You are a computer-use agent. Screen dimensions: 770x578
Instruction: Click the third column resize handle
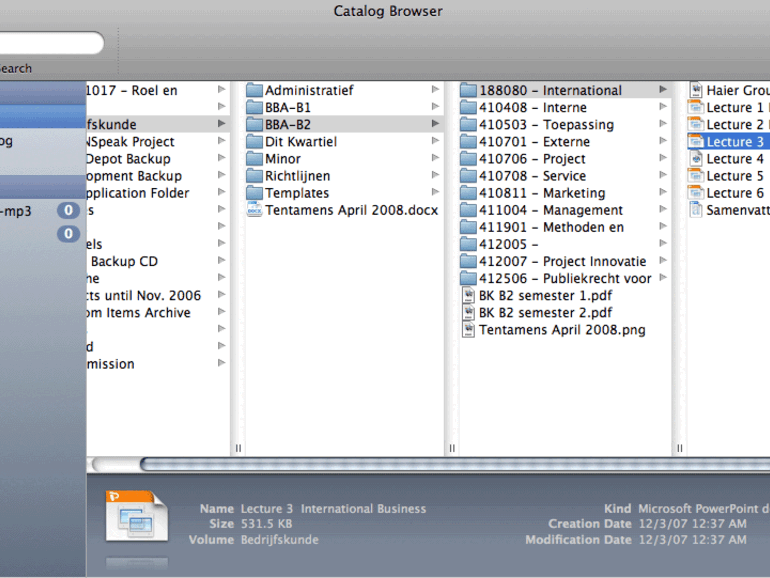point(680,448)
